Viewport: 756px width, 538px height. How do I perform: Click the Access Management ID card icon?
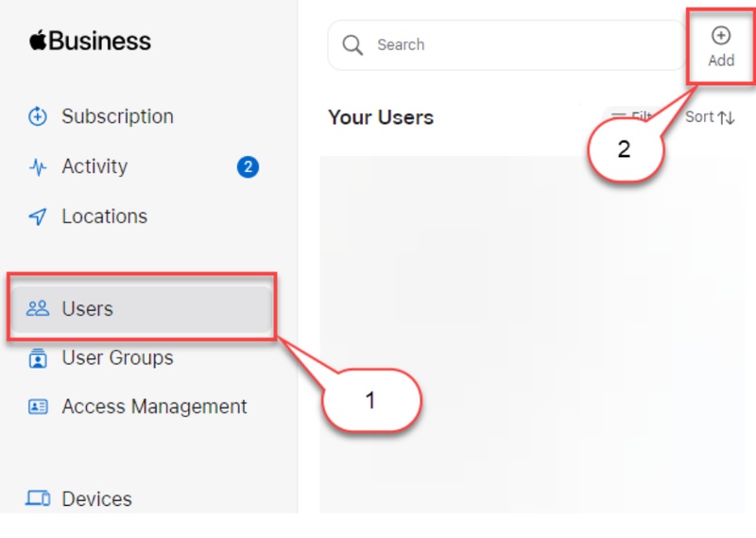click(x=38, y=407)
